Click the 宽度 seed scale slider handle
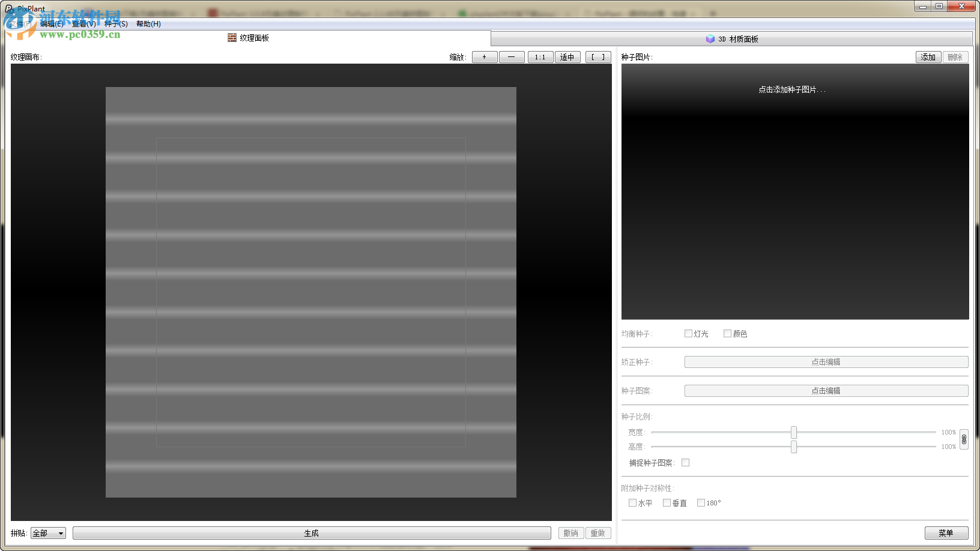Image resolution: width=980 pixels, height=551 pixels. point(794,432)
